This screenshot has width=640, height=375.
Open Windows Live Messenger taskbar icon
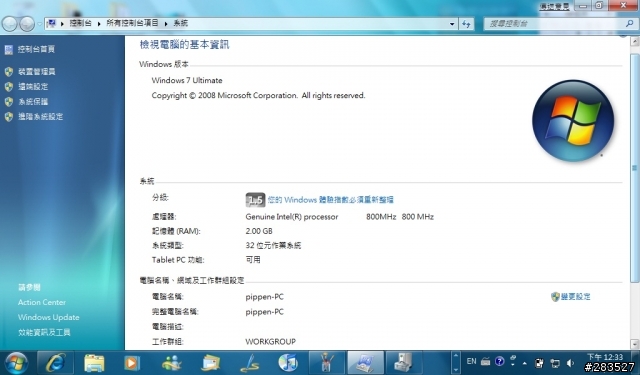click(x=171, y=363)
